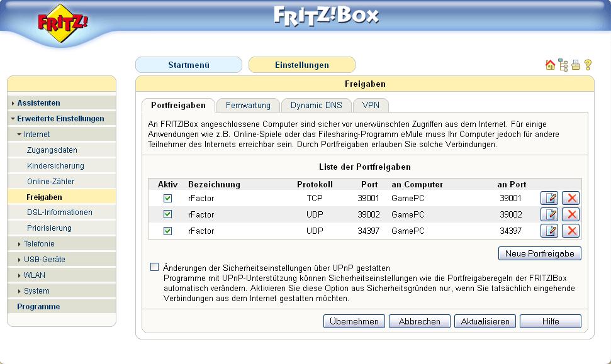Uncheck Aktiv for the TCP 39001 rule
Image resolution: width=611 pixels, height=364 pixels.
click(x=167, y=198)
